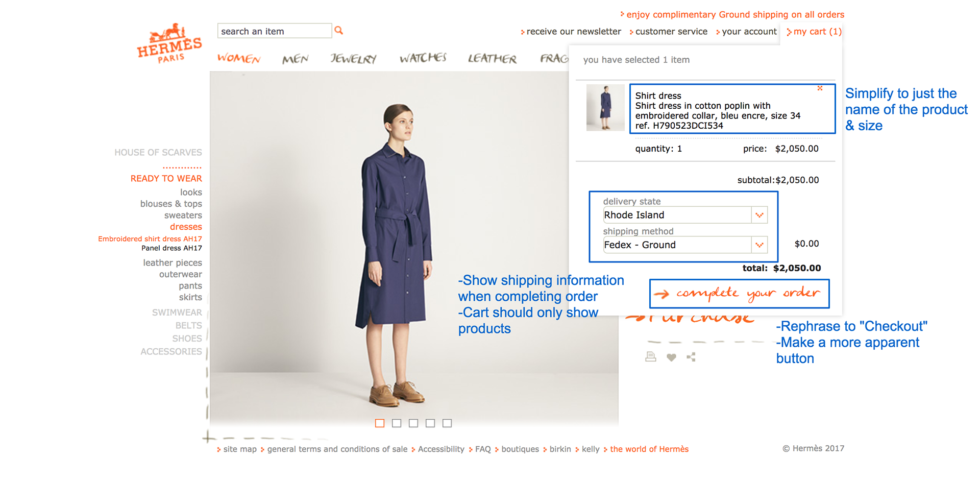Image resolution: width=980 pixels, height=481 pixels.
Task: Click the search magnifier icon
Action: pyautogui.click(x=338, y=31)
